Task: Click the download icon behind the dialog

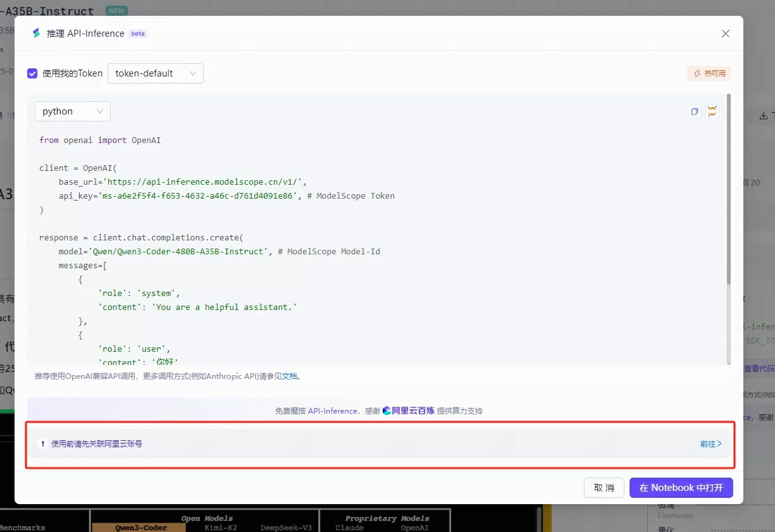Action: pyautogui.click(x=764, y=116)
